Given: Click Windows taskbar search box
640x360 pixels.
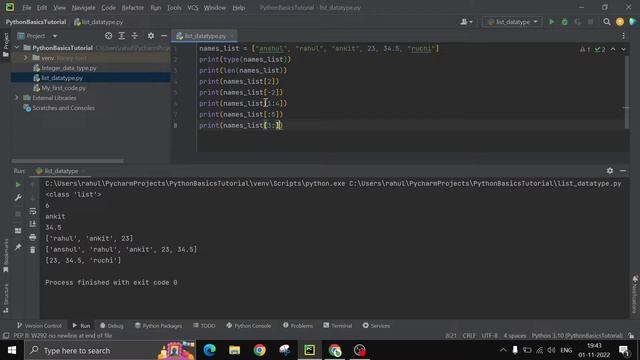Looking at the screenshot, I should tap(110, 350).
